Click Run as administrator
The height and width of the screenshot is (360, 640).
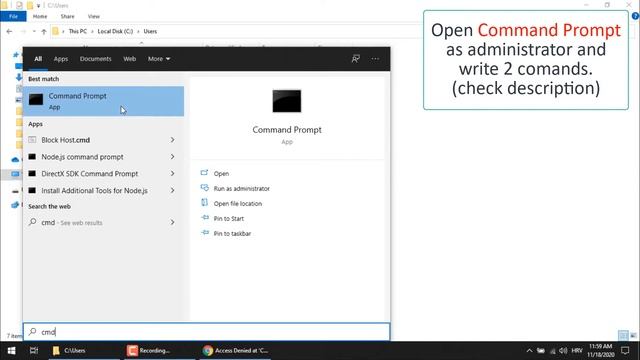coord(242,189)
